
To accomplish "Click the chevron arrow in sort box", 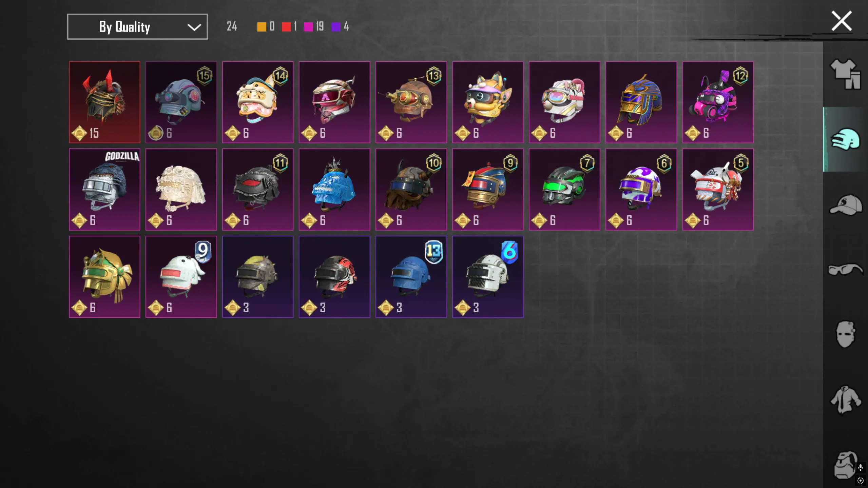I will tap(194, 27).
